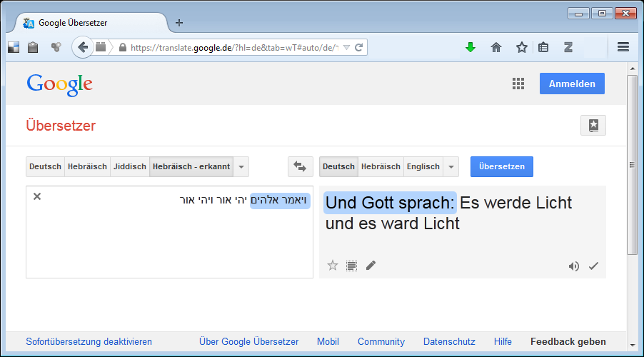644x357 pixels.
Task: Click the browser URL address field
Action: coord(234,47)
